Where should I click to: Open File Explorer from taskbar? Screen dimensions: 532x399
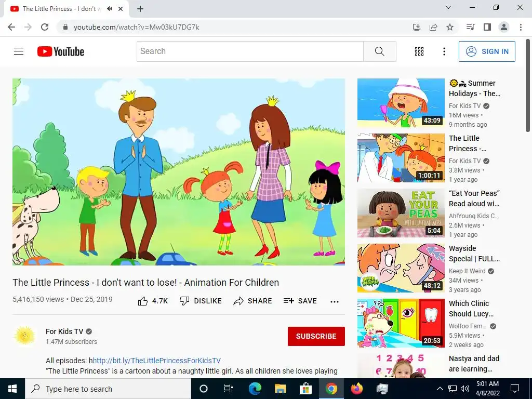point(280,389)
